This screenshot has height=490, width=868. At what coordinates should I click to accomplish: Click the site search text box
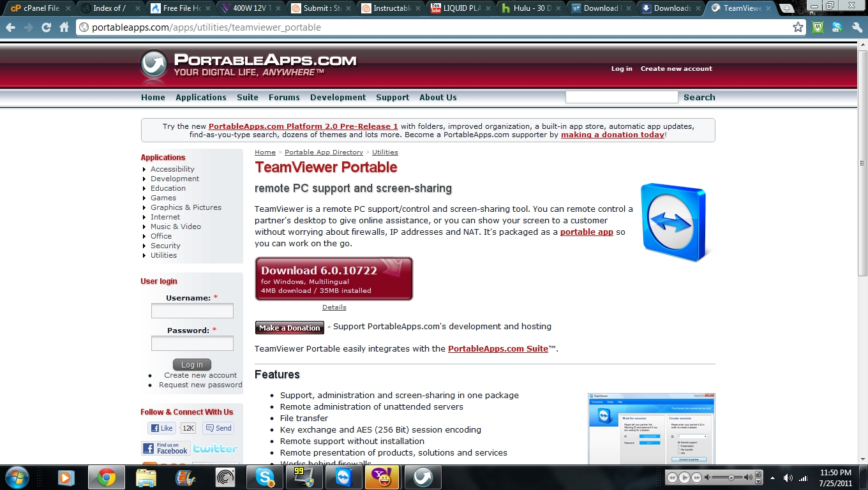pyautogui.click(x=622, y=97)
